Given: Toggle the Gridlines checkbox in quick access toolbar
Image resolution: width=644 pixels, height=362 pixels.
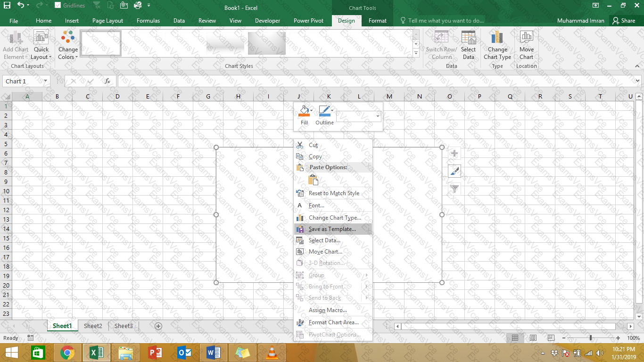Looking at the screenshot, I should click(58, 5).
